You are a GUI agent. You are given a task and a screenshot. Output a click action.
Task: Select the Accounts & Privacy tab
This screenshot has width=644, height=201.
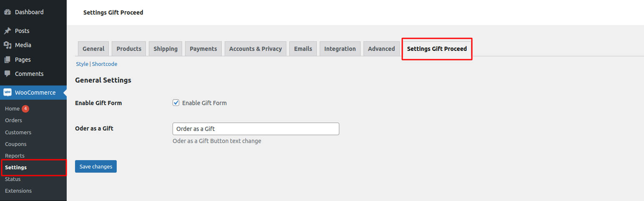(256, 49)
